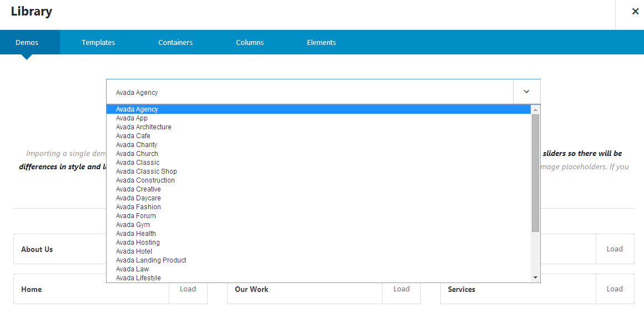Select Avada Agency in the dropdown list
This screenshot has width=644, height=333.
(x=319, y=109)
